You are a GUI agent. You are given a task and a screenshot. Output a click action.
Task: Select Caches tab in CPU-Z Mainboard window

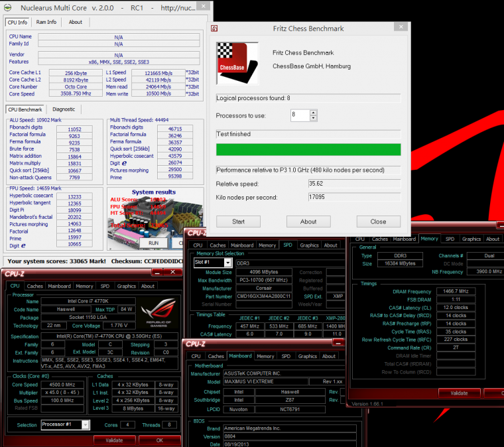coord(216,356)
